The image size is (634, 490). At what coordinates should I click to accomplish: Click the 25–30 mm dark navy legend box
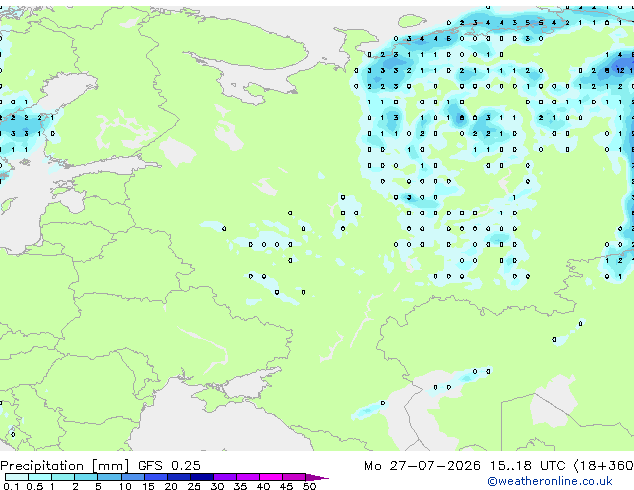[x=202, y=477]
